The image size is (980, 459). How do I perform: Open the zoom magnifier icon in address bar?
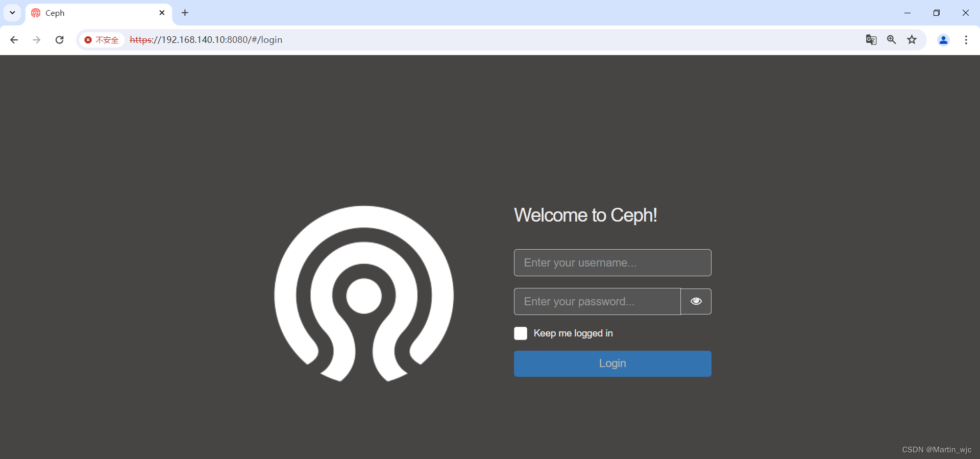point(892,40)
